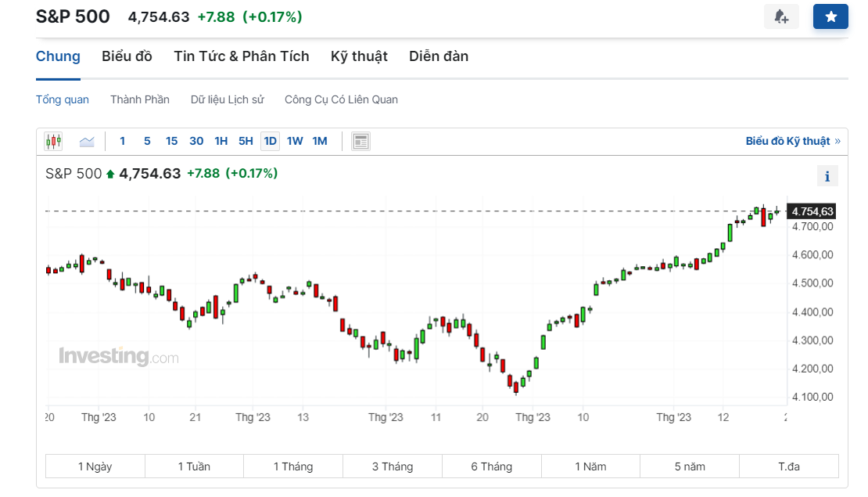Select the Tổng quan sub-tab
The height and width of the screenshot is (497, 868).
(x=63, y=99)
